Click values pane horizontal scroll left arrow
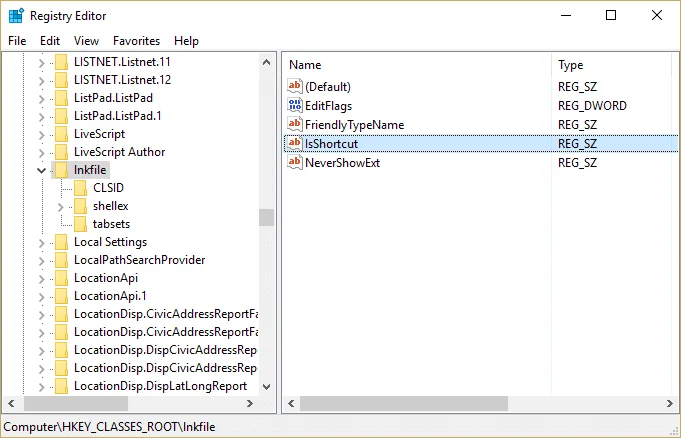This screenshot has width=681, height=438. click(x=291, y=404)
